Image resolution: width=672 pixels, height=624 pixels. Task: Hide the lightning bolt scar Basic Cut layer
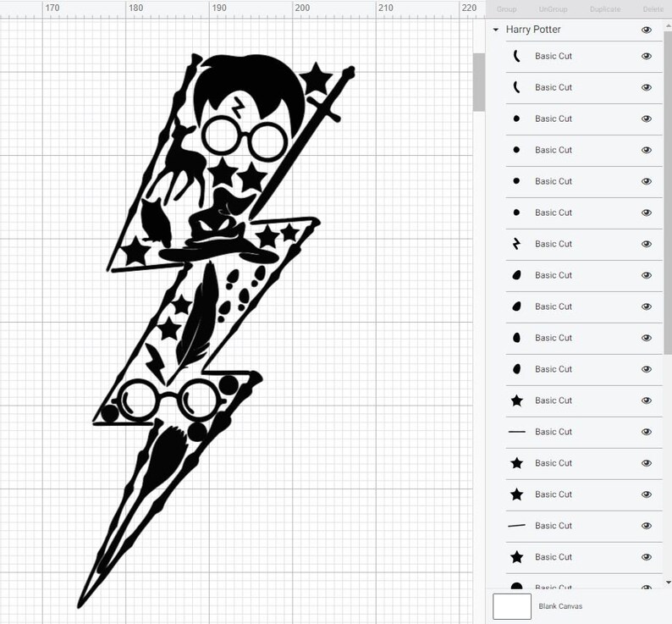point(647,244)
